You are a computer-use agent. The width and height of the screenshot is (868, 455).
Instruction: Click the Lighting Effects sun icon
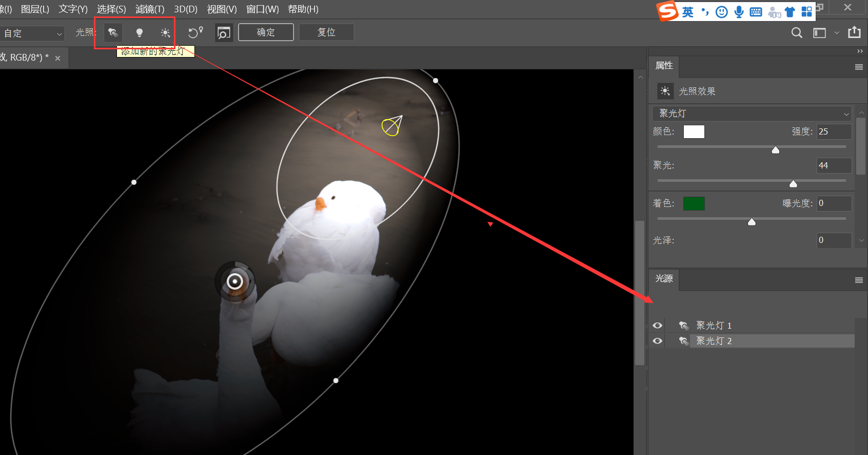pos(665,91)
